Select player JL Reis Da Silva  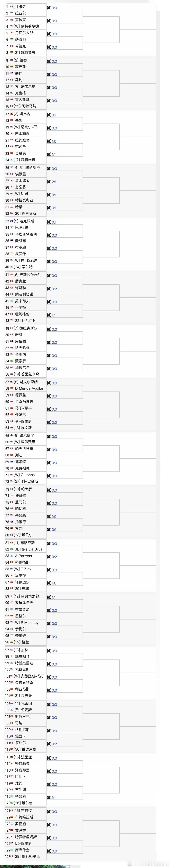29,549
